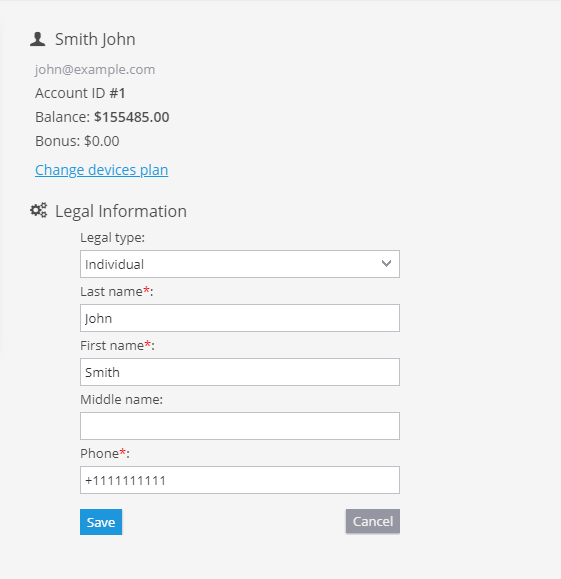The image size is (561, 579).
Task: Click the user profile silhouette icon
Action: click(38, 39)
